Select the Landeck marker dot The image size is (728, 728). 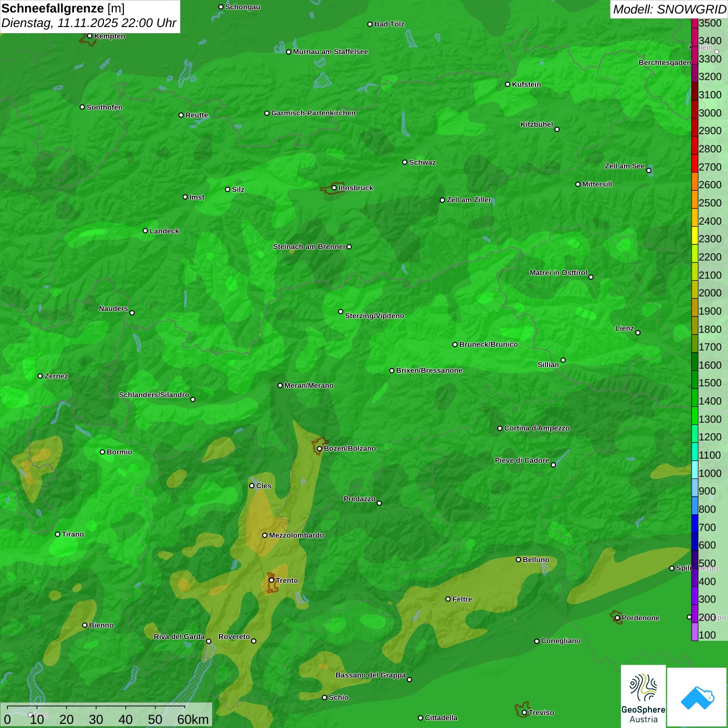(x=145, y=231)
